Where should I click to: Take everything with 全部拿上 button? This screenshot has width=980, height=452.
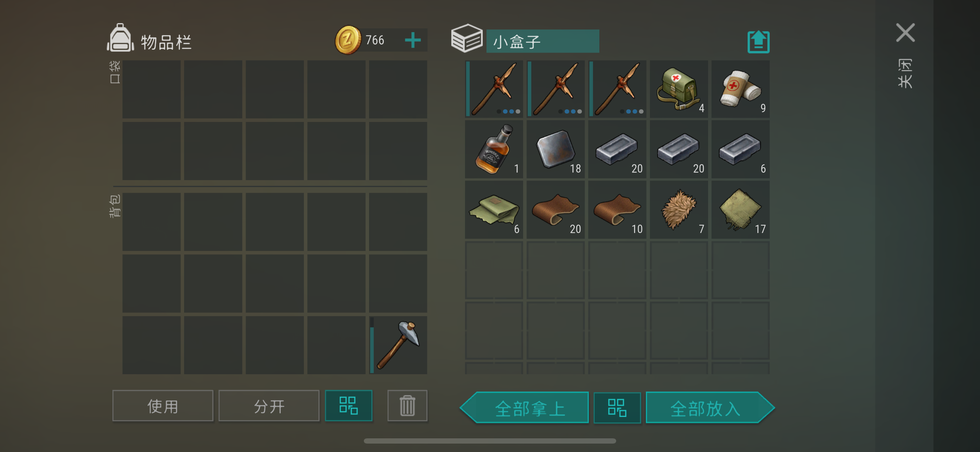tap(524, 408)
